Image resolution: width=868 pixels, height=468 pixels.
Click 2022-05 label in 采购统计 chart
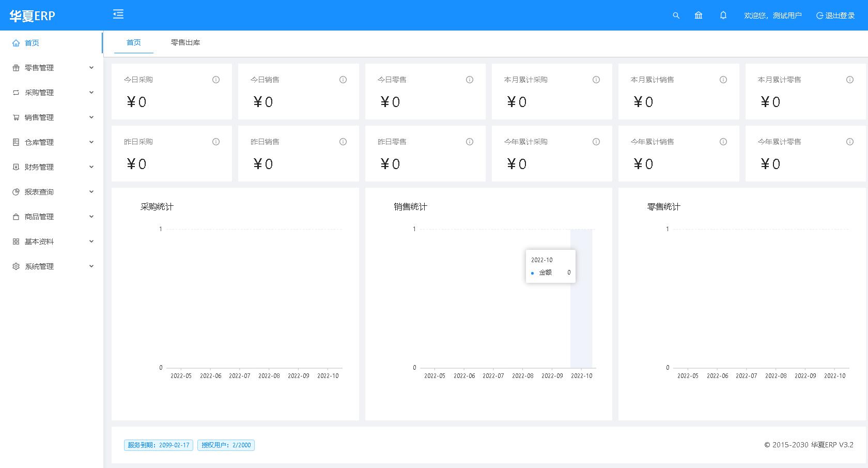click(x=181, y=376)
